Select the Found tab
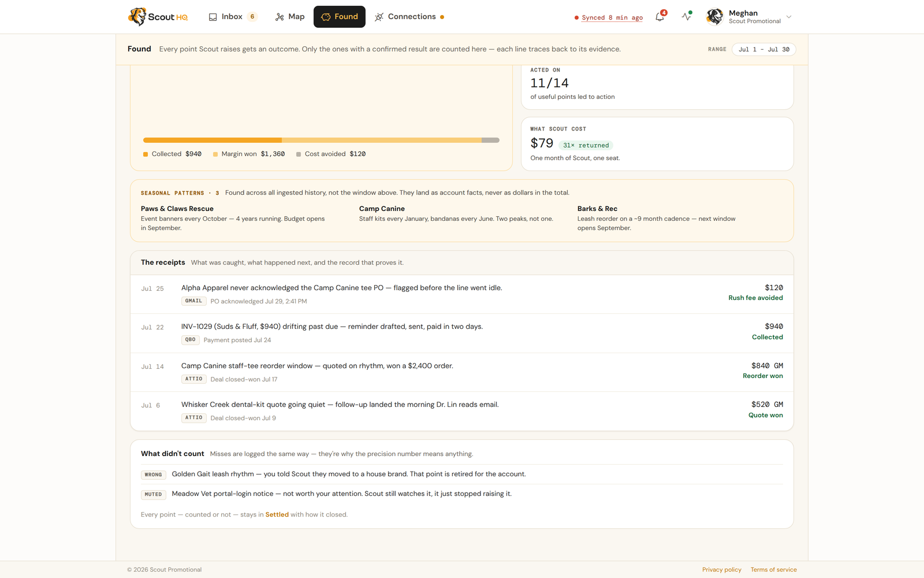The width and height of the screenshot is (924, 578). [340, 17]
